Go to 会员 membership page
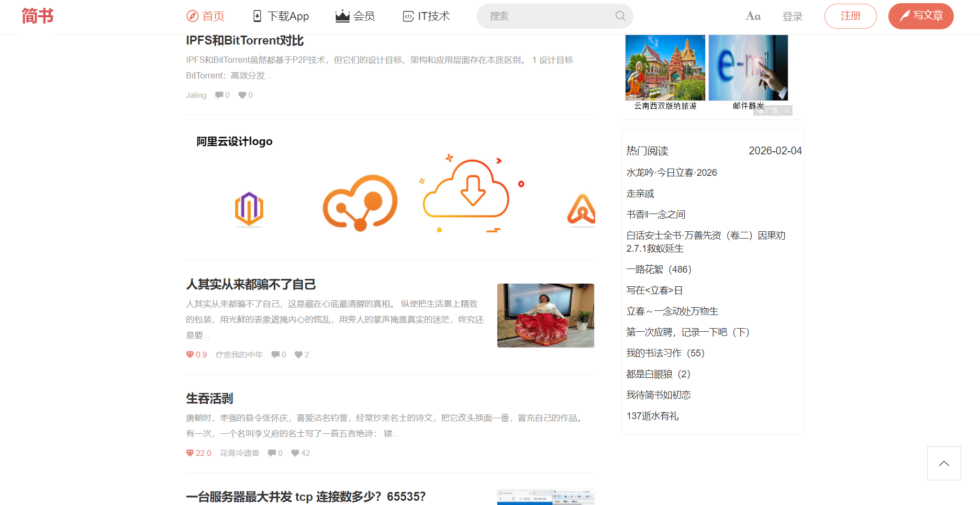The width and height of the screenshot is (980, 505). coord(355,16)
